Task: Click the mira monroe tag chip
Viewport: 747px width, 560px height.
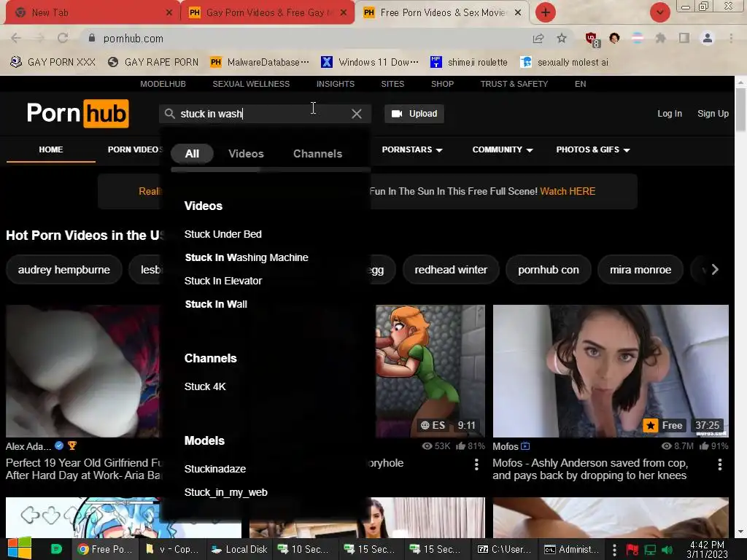Action: (640, 270)
